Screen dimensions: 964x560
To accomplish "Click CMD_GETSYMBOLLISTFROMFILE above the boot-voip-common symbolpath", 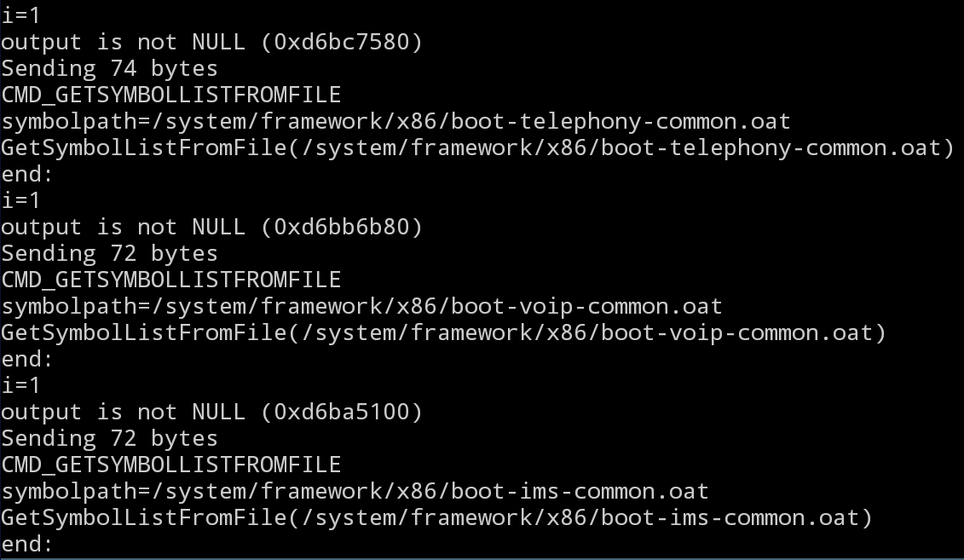I will pos(170,280).
